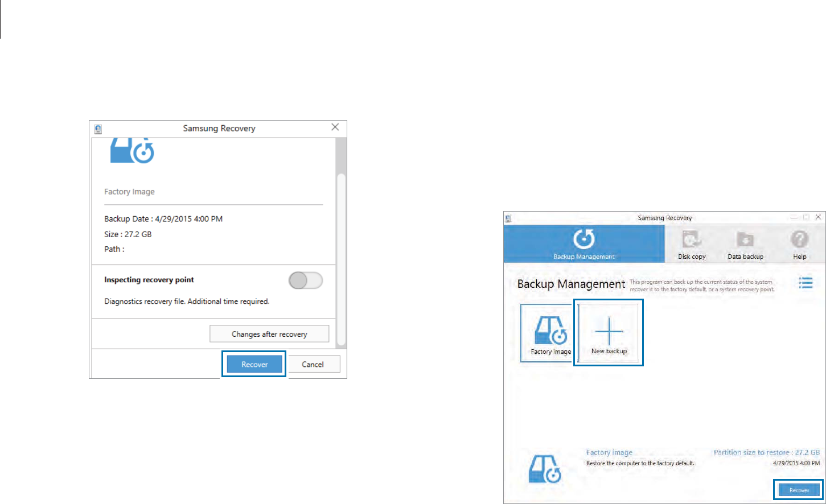Click the Help question mark icon
The width and height of the screenshot is (826, 504).
click(800, 239)
